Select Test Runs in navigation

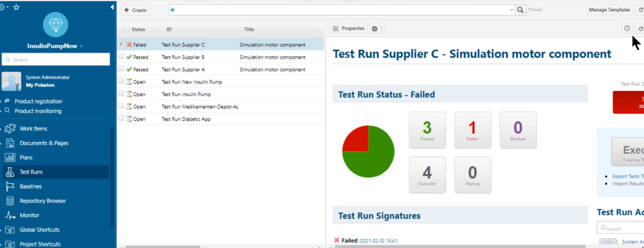point(31,172)
